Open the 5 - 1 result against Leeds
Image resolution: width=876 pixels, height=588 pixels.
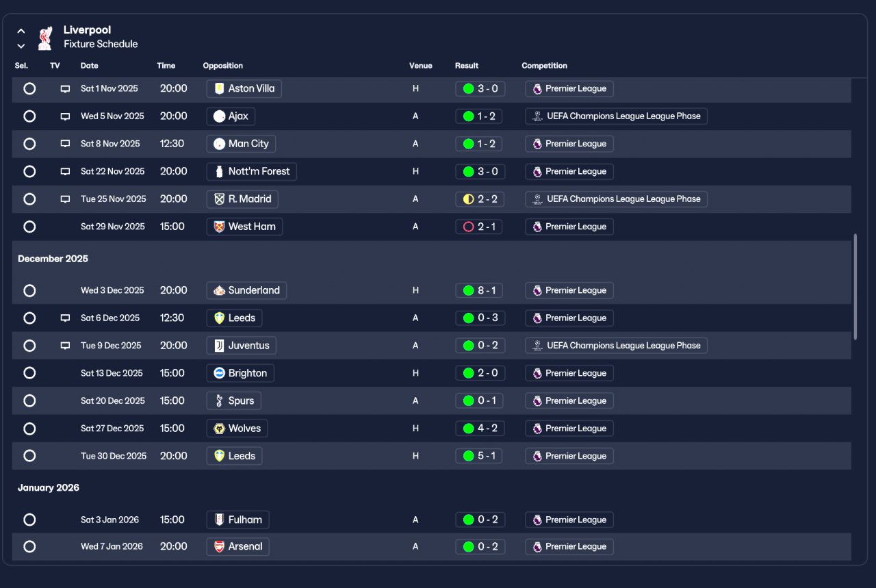[479, 456]
